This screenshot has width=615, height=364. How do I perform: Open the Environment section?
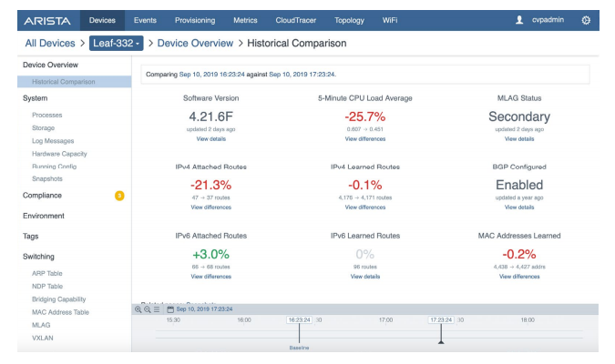coord(44,216)
